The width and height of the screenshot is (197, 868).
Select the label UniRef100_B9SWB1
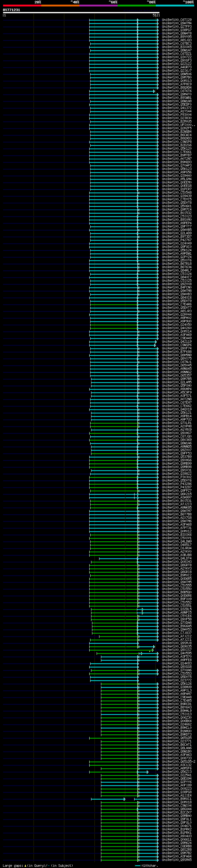click(177, 98)
